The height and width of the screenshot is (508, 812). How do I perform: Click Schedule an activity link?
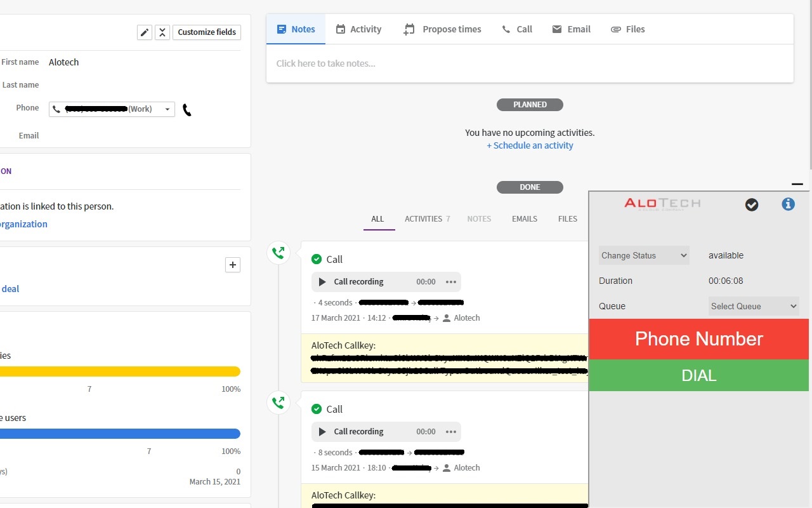530,145
